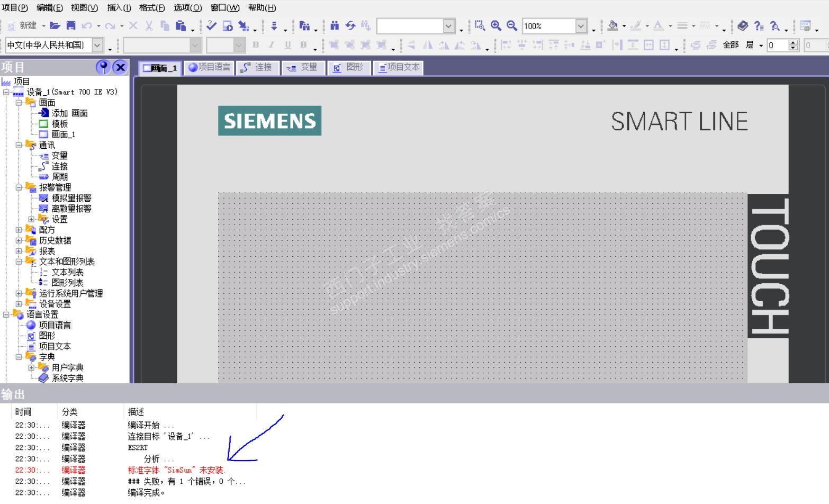This screenshot has height=504, width=829.
Task: Click the context help question-mark icon
Action: (x=759, y=25)
